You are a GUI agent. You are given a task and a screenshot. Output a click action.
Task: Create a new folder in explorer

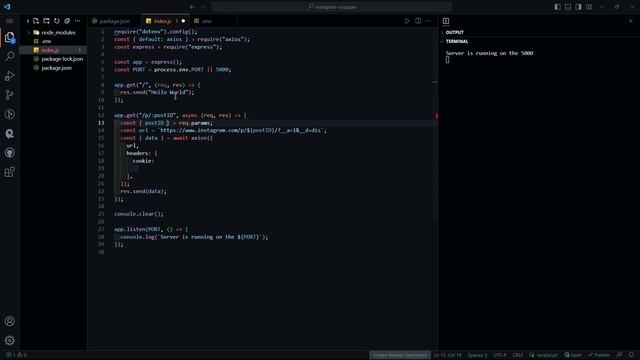46,21
